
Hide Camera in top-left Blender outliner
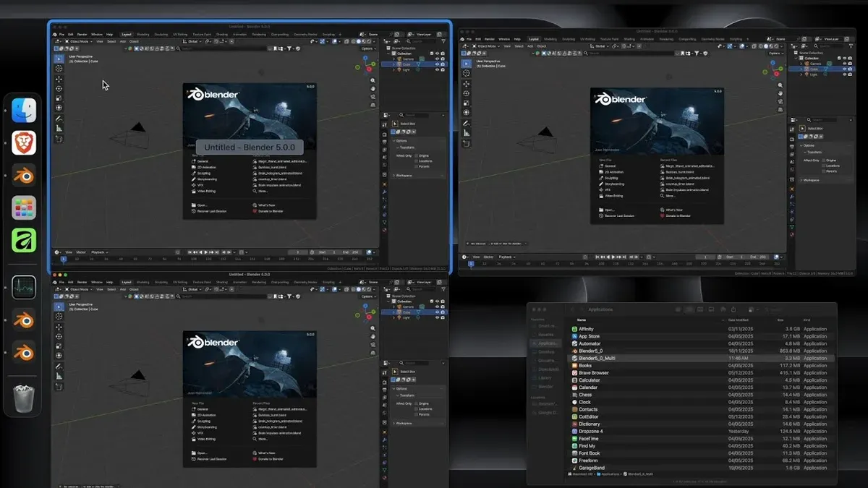(x=437, y=59)
